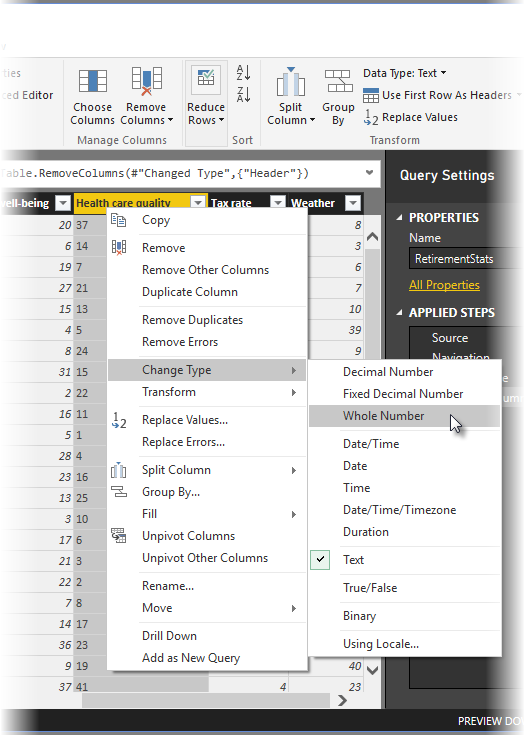Open the Data Type: Text dropdown
Image resolution: width=525 pixels, height=735 pixels.
[x=405, y=73]
